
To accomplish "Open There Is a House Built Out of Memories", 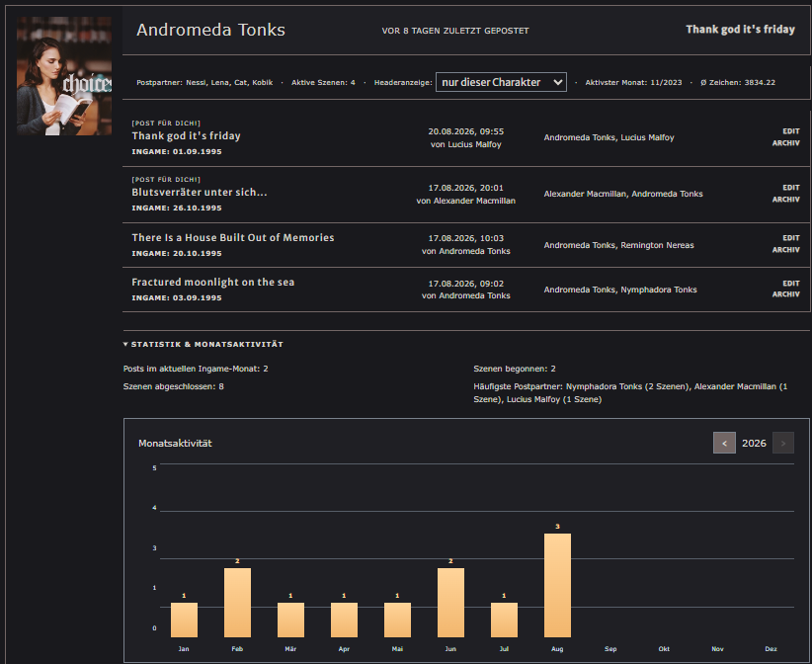I will (233, 237).
